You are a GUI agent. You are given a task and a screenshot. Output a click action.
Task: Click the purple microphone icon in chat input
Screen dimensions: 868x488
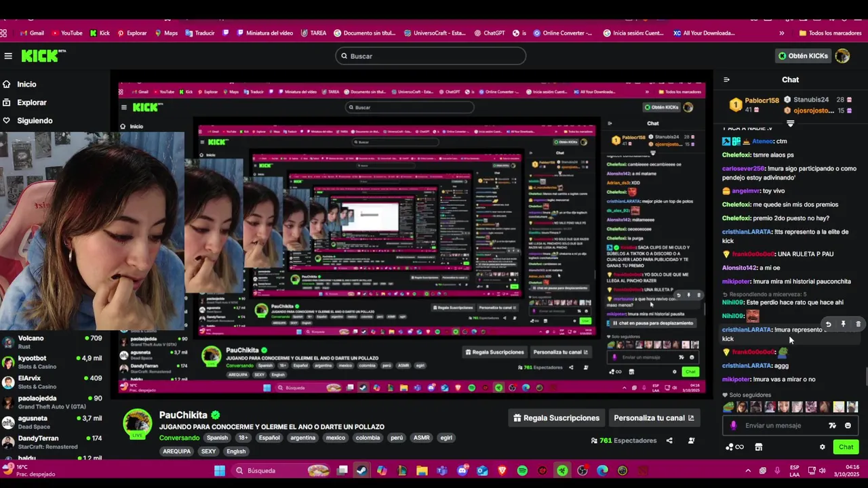pos(733,426)
